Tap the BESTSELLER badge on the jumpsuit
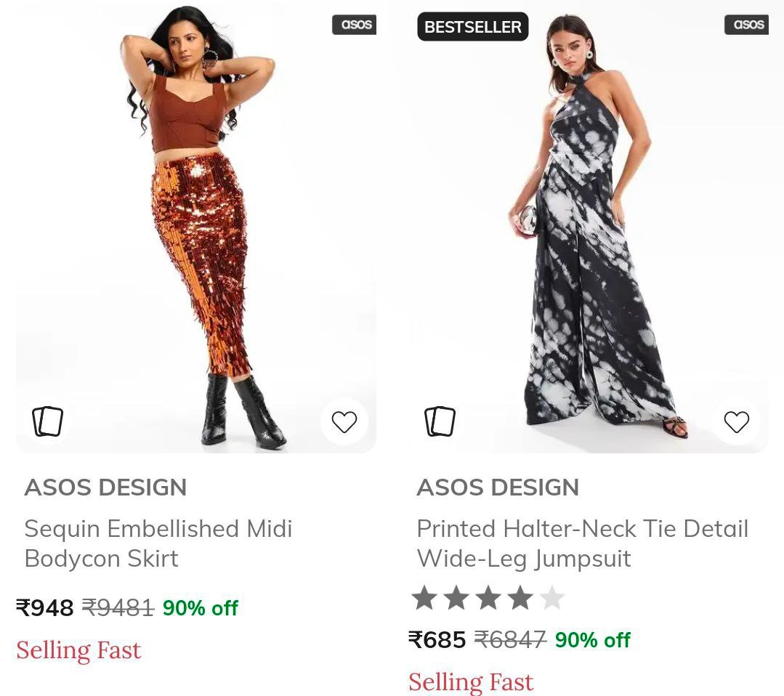 [x=472, y=27]
